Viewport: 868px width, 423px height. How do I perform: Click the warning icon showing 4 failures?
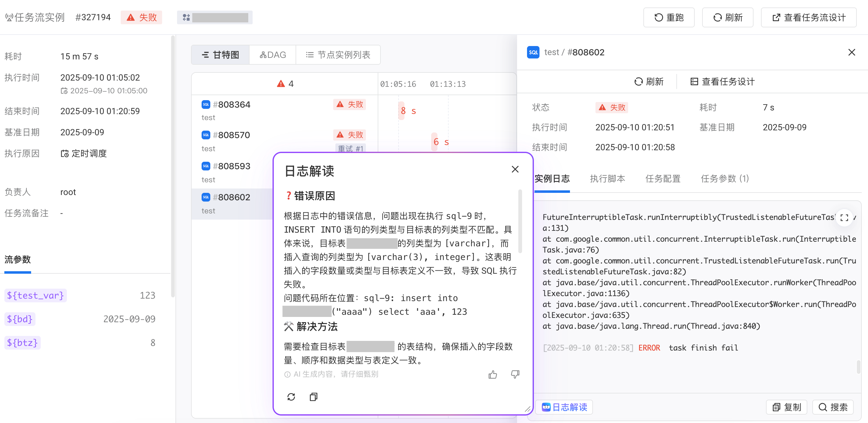[x=281, y=84]
